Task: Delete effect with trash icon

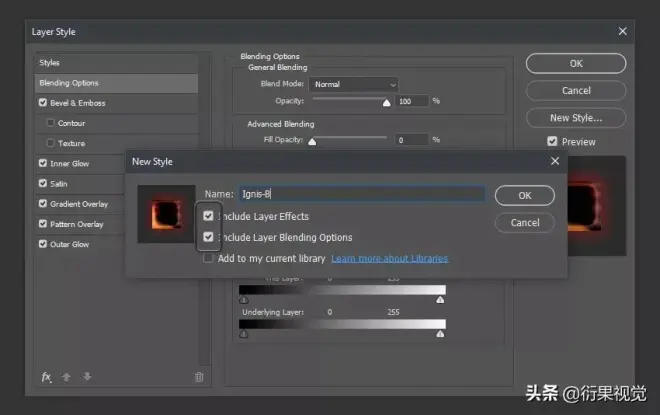Action: point(199,377)
